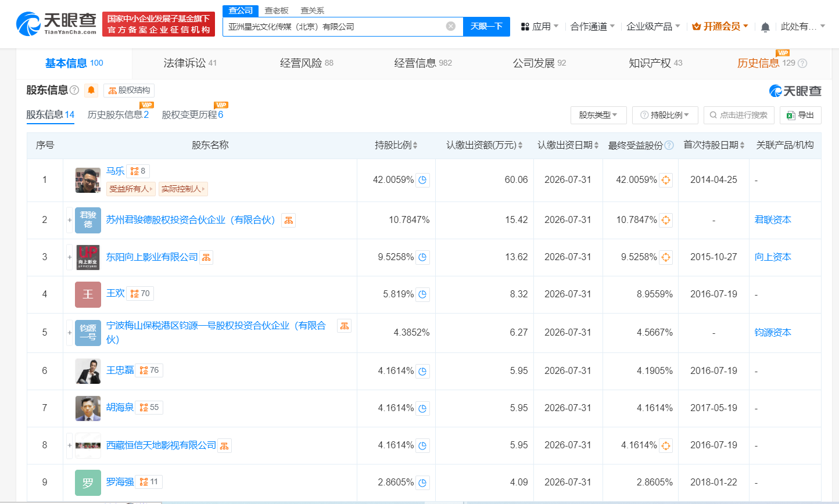Click circular beneficiary icon beside final share 10.7847%
The image size is (839, 504).
[666, 219]
